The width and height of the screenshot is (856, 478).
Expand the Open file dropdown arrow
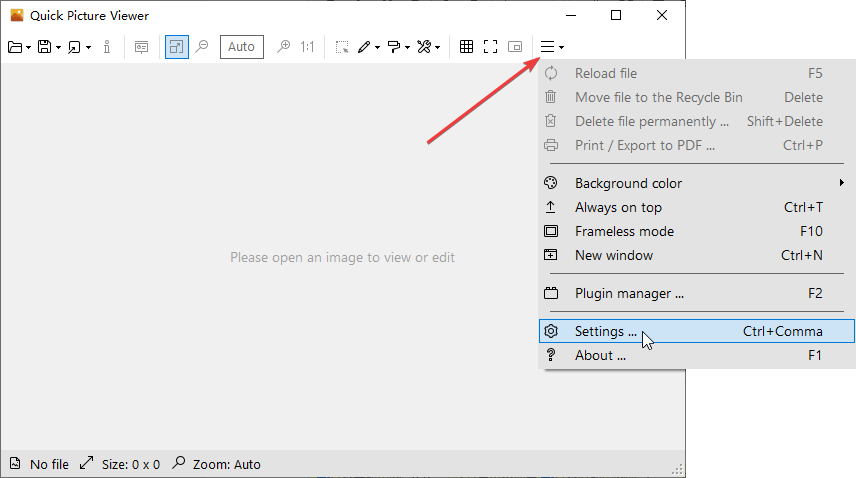click(x=28, y=47)
